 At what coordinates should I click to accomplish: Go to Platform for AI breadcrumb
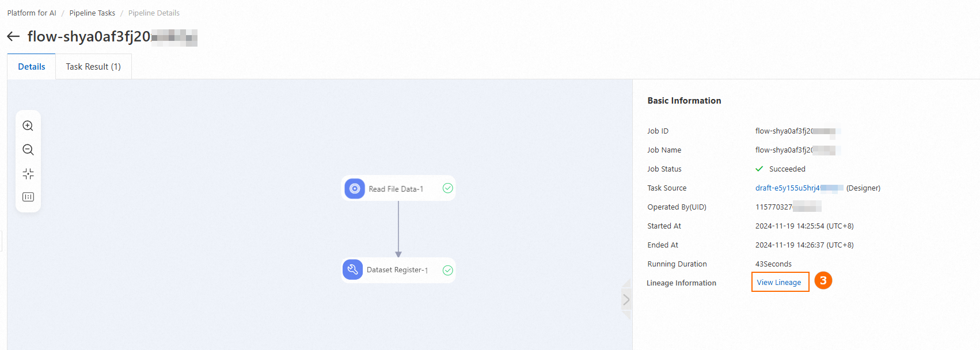tap(32, 13)
